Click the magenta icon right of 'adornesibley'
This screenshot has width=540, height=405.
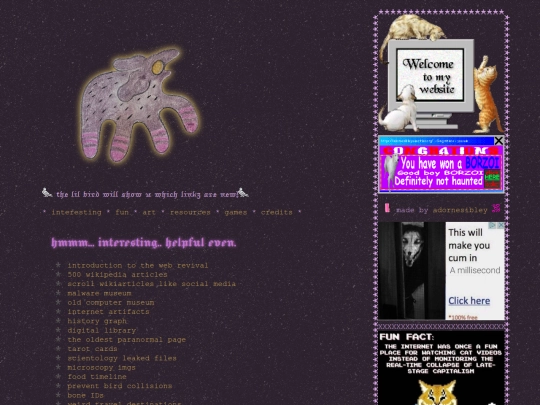(496, 208)
